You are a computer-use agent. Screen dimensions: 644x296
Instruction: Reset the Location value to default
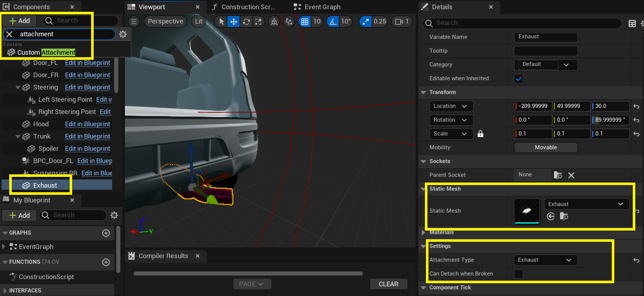coord(636,106)
